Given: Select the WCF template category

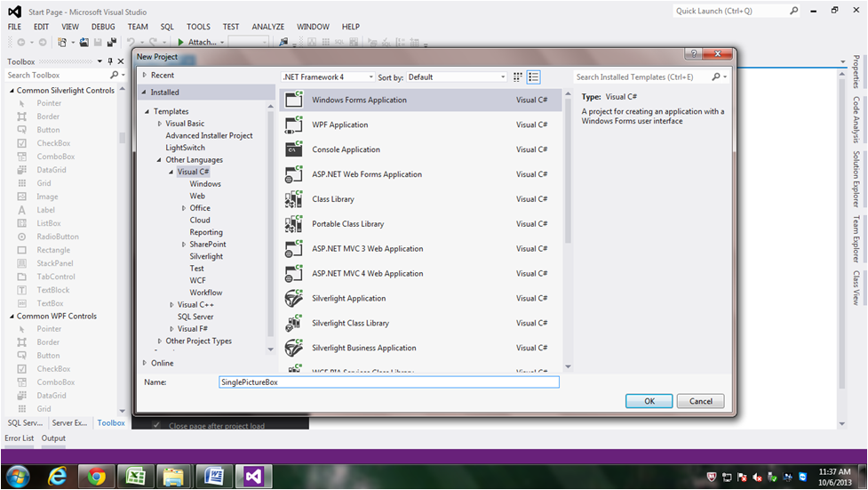Looking at the screenshot, I should pos(197,280).
